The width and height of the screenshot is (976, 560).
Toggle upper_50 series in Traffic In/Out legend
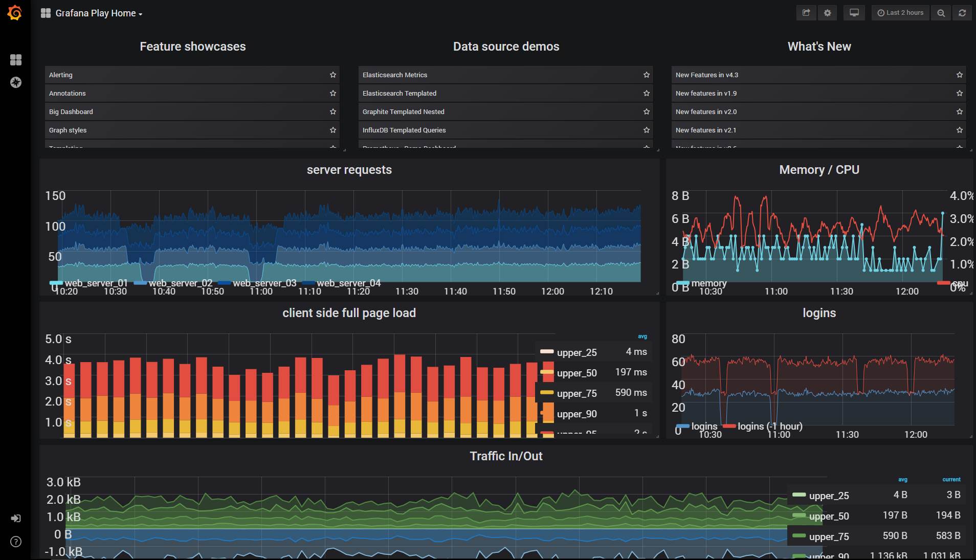coord(829,516)
